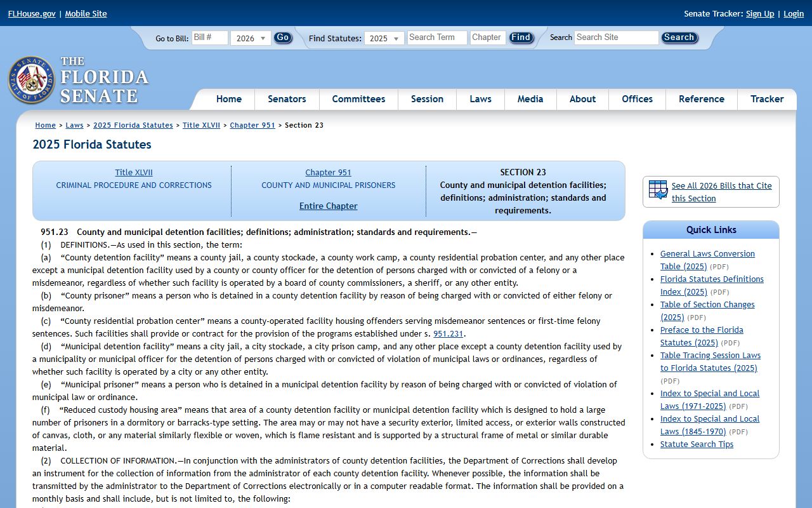Open Index to Special and Local Laws (1971-2025)

pos(710,399)
